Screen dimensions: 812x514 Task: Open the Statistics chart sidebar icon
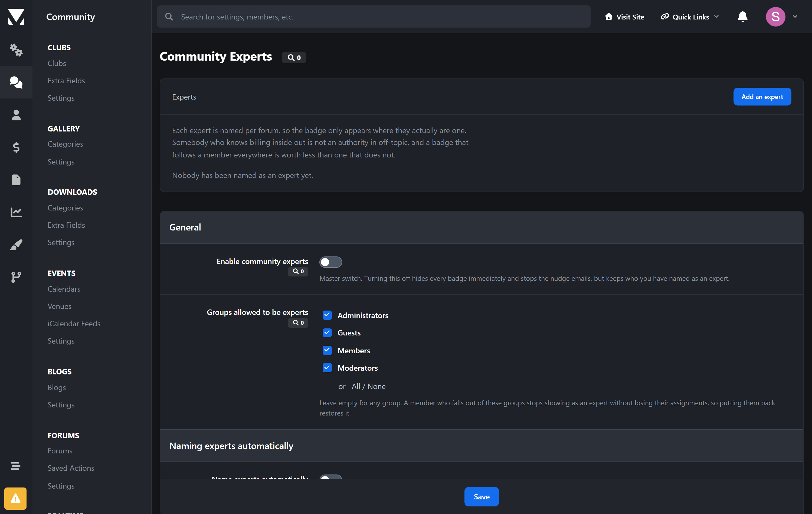16,212
